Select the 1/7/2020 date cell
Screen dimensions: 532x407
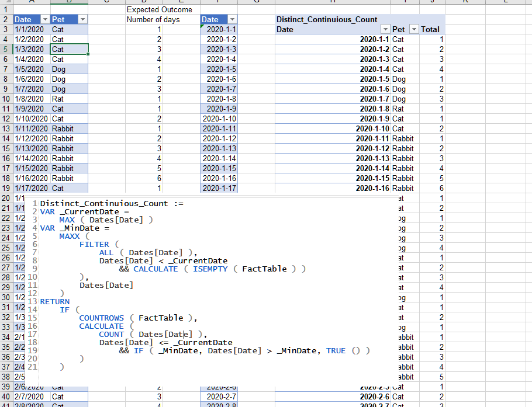[x=32, y=89]
